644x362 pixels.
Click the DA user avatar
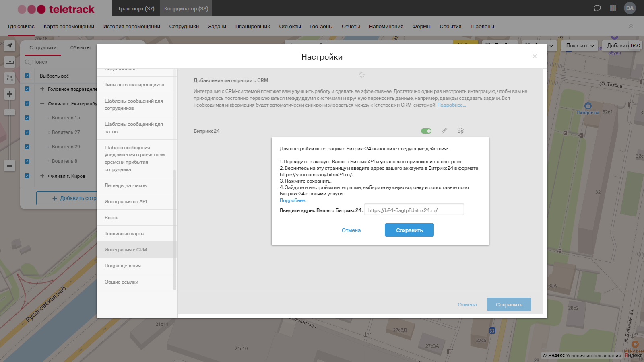click(x=630, y=8)
